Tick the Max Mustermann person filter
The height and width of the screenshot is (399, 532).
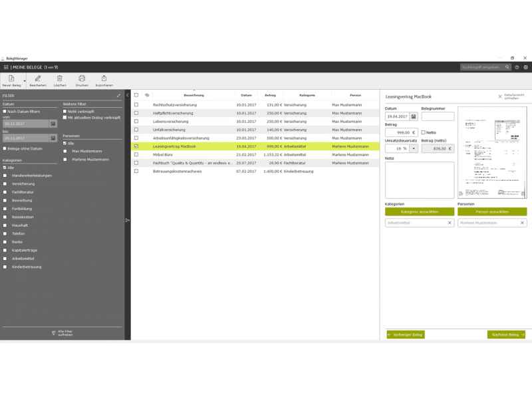[65, 151]
